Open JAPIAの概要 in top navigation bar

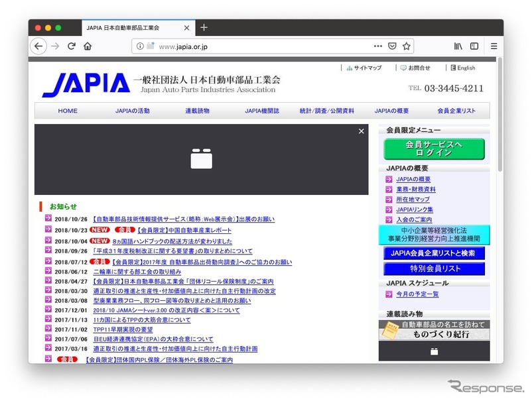[x=391, y=111]
